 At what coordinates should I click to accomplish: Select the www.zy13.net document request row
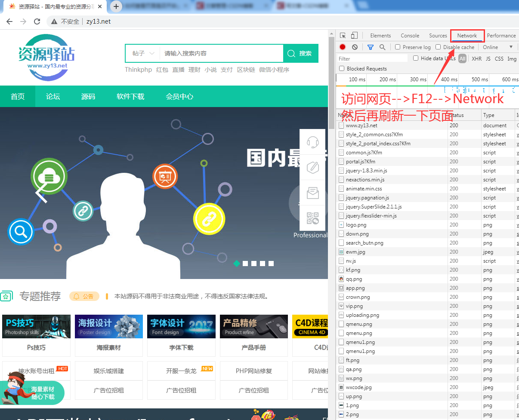pyautogui.click(x=427, y=126)
